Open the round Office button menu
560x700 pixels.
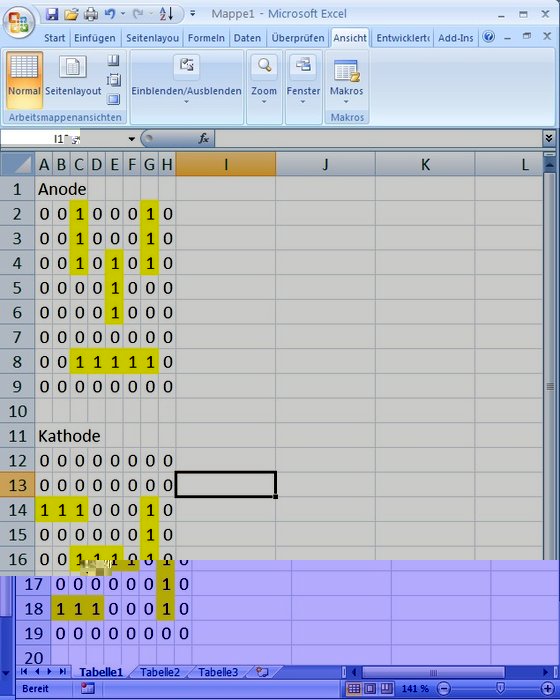coord(19,21)
